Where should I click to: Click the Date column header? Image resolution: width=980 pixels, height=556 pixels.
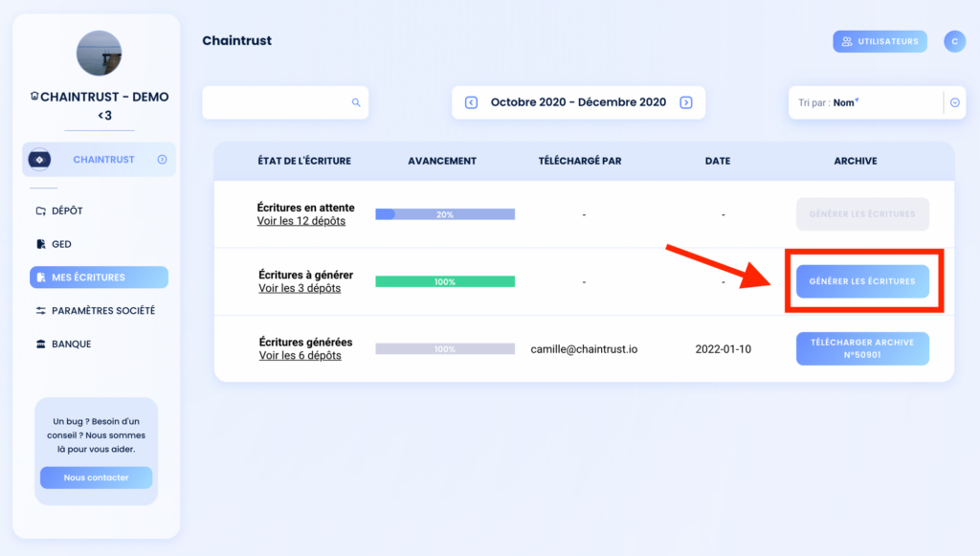pyautogui.click(x=718, y=161)
